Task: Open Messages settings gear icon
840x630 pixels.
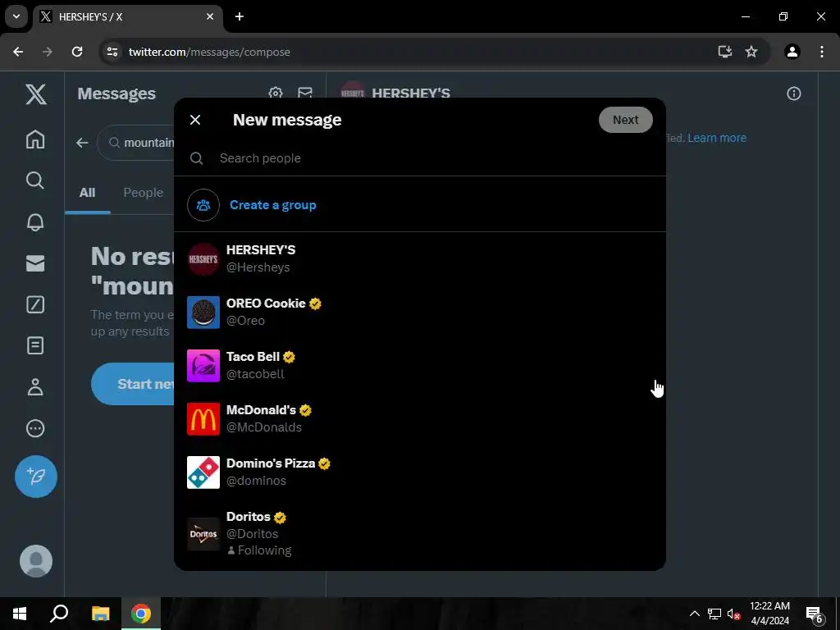Action: (x=276, y=94)
